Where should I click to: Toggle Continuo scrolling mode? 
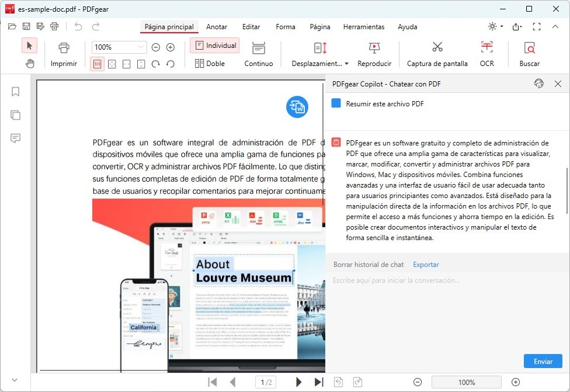tap(258, 54)
